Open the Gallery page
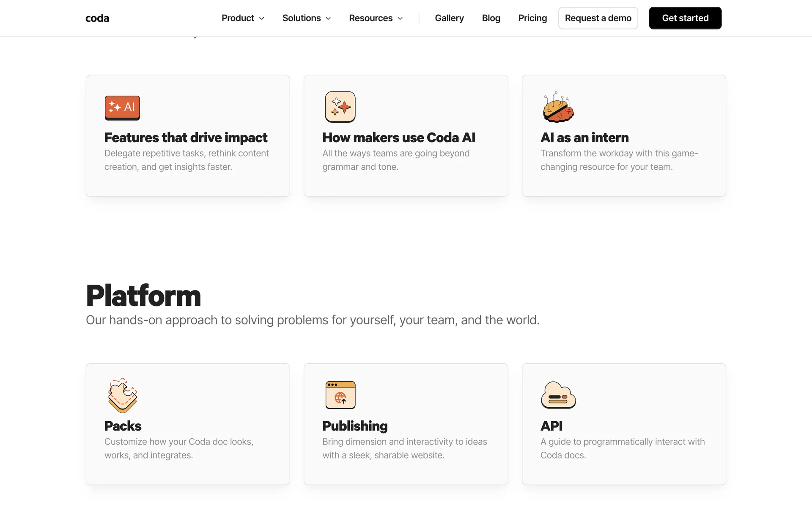812x508 pixels. (x=449, y=18)
